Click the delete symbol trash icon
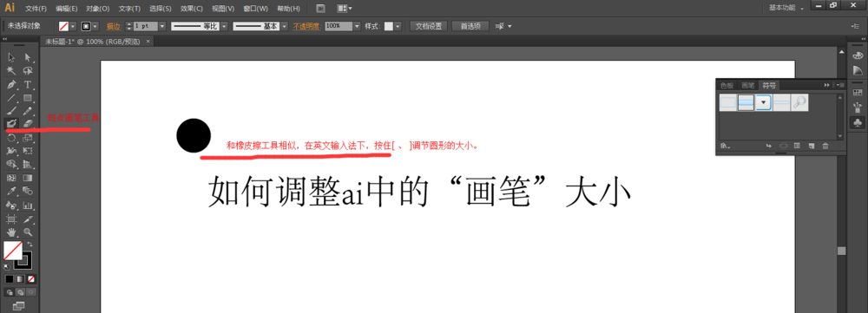This screenshot has width=868, height=313. tap(825, 146)
